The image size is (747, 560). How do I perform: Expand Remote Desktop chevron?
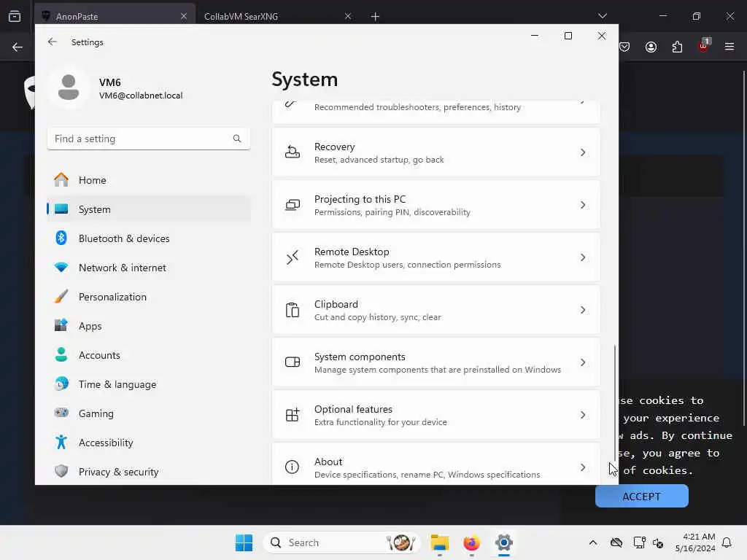(583, 257)
